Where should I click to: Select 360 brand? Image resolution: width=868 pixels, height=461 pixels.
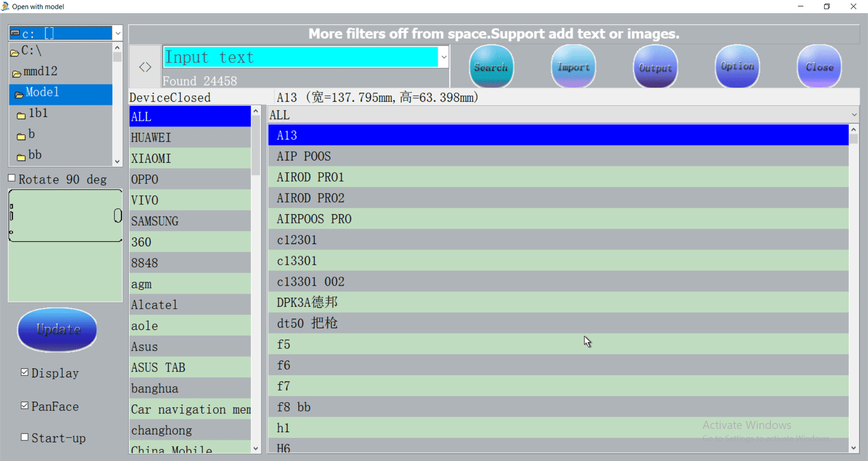[190, 242]
